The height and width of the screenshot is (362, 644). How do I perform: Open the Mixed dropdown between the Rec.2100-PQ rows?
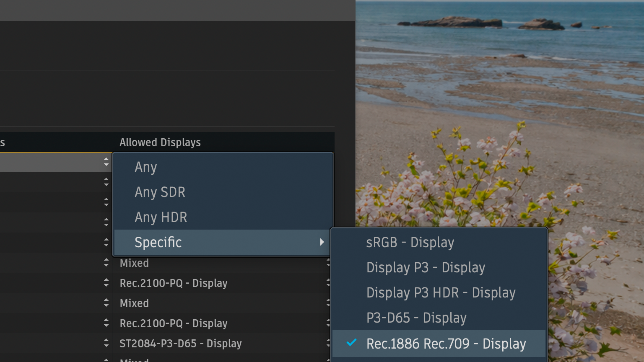pyautogui.click(x=134, y=303)
